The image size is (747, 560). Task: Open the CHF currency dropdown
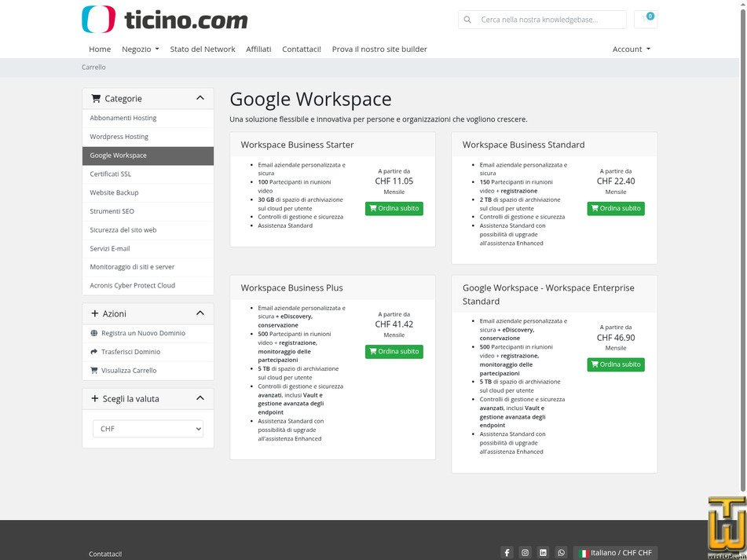pos(148,429)
